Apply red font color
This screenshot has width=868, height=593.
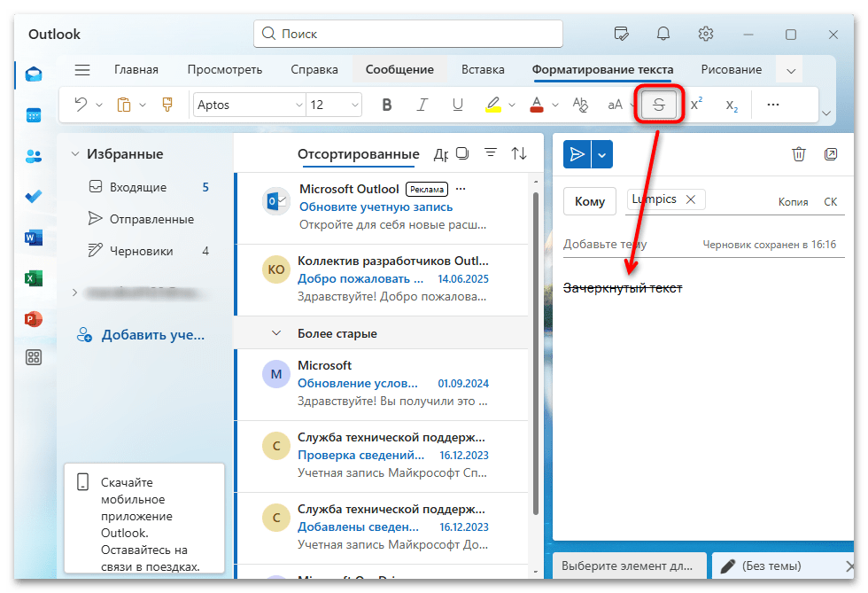point(537,105)
